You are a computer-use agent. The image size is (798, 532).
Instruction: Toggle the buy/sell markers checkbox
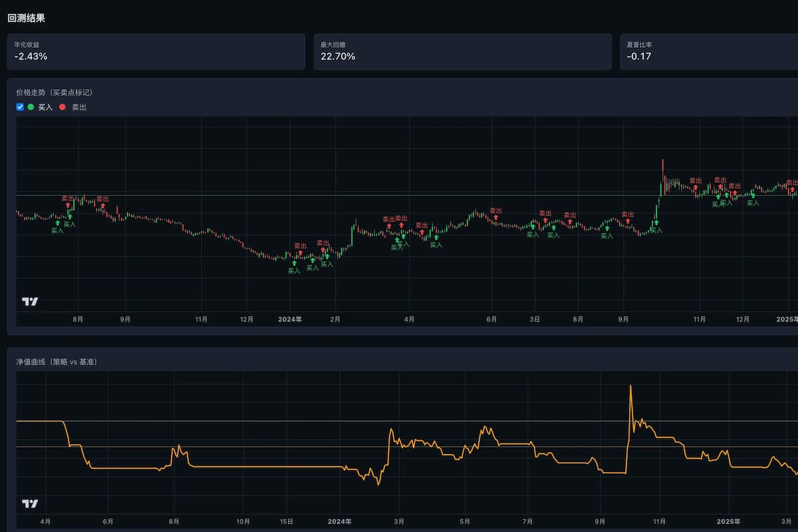pyautogui.click(x=20, y=107)
